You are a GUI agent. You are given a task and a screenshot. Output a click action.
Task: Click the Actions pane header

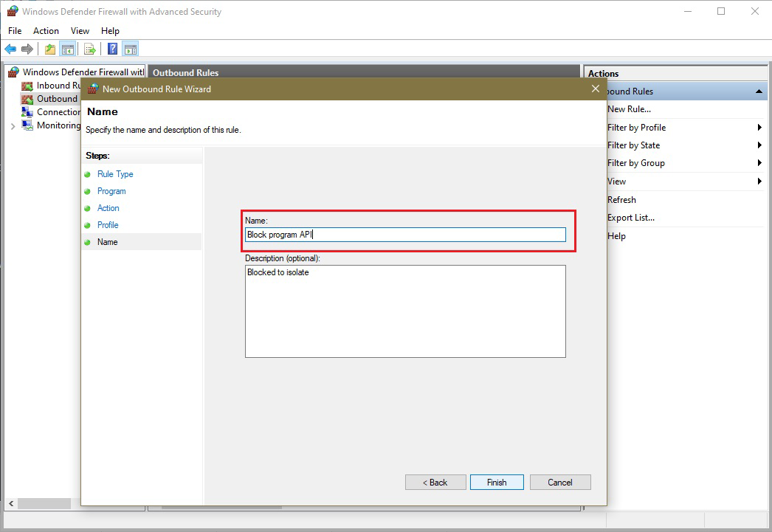point(675,73)
